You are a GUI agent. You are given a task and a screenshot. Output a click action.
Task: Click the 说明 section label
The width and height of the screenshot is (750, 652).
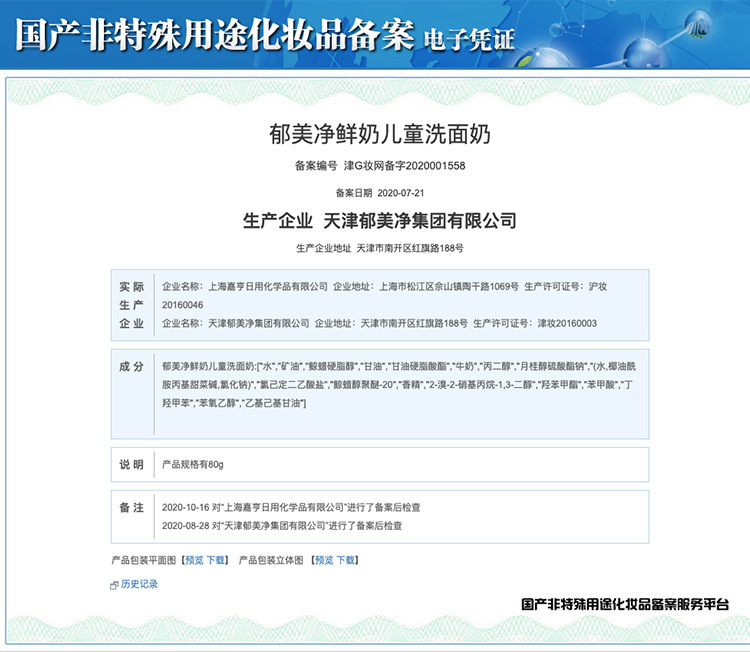[132, 464]
